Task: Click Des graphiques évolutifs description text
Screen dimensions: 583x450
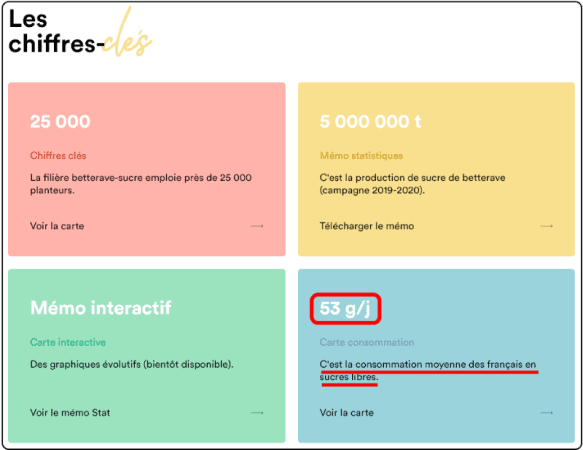Action: point(132,364)
